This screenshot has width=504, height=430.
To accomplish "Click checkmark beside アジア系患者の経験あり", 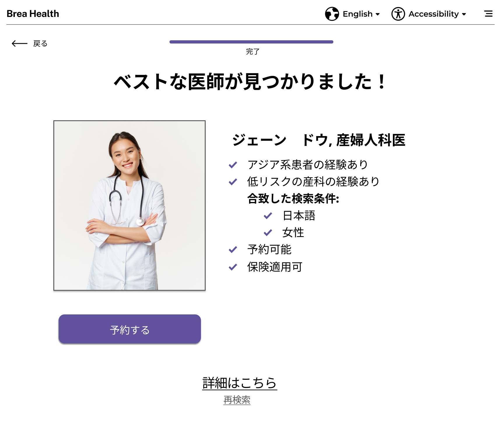I will [x=233, y=165].
